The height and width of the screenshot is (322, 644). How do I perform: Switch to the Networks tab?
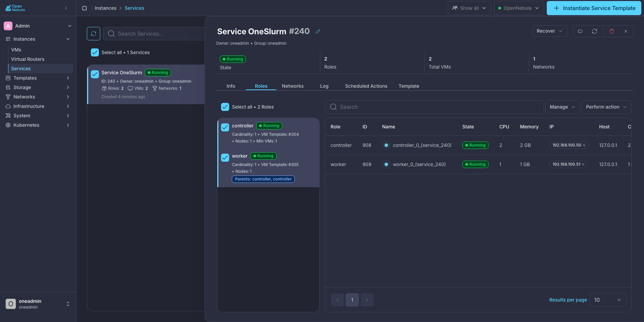click(293, 86)
